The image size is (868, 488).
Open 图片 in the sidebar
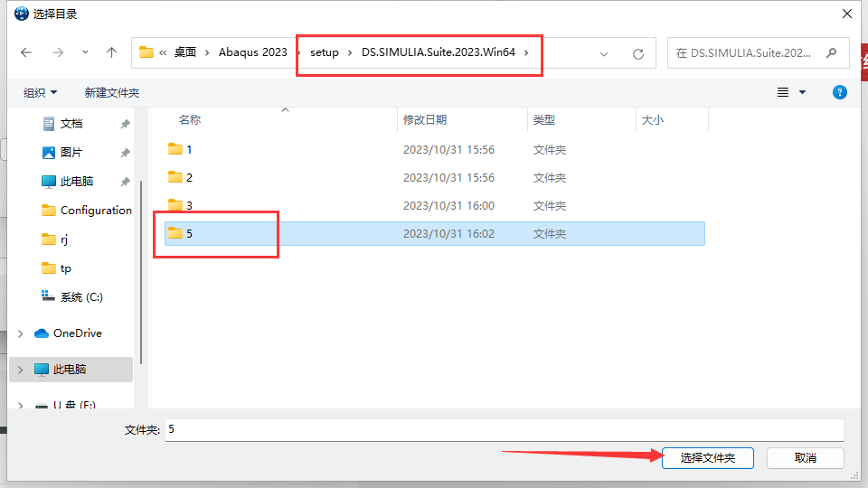[71, 152]
